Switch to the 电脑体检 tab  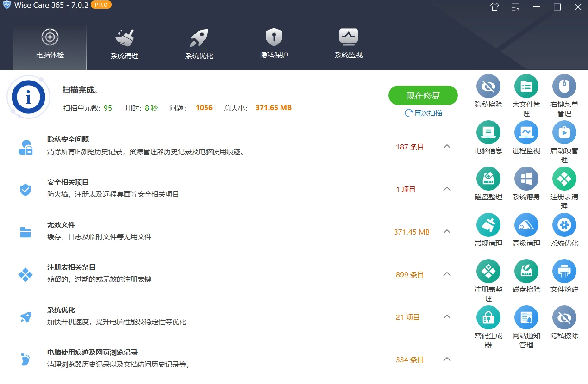(x=50, y=46)
